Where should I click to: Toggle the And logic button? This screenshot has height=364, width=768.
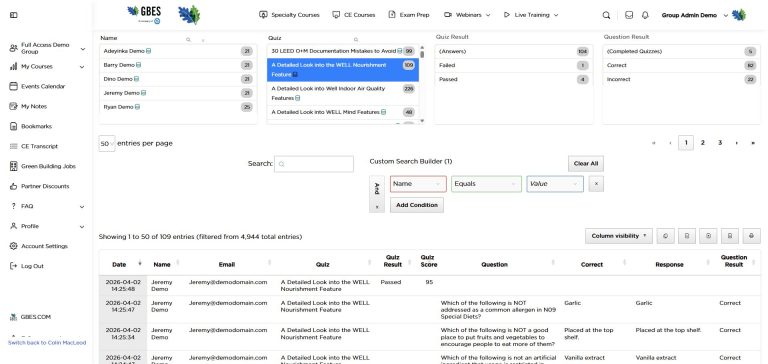click(377, 188)
